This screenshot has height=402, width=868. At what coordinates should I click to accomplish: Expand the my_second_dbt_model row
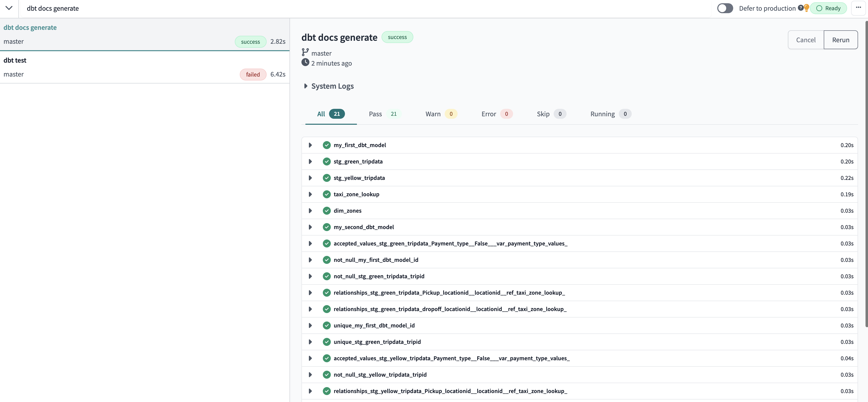310,227
